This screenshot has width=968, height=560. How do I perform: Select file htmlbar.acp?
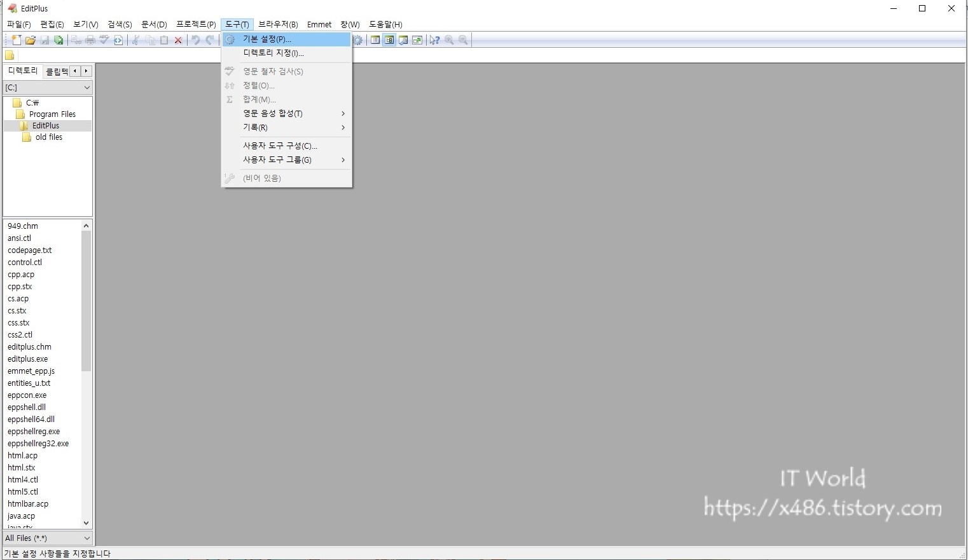pos(28,504)
